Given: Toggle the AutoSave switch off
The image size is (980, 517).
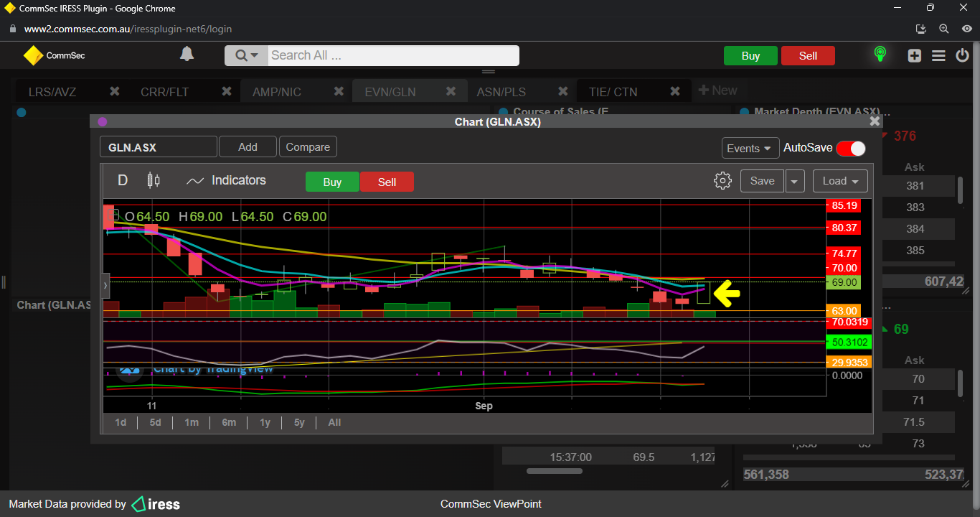Looking at the screenshot, I should click(850, 148).
